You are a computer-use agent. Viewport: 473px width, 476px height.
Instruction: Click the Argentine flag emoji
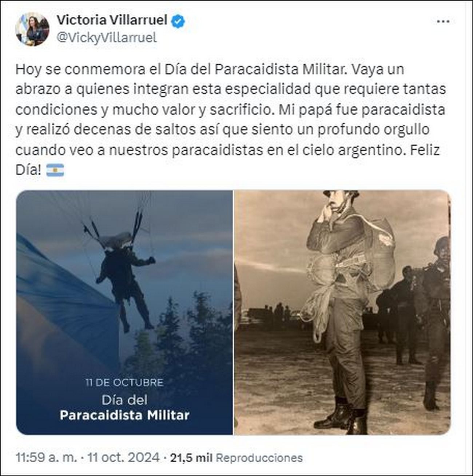pos(55,170)
